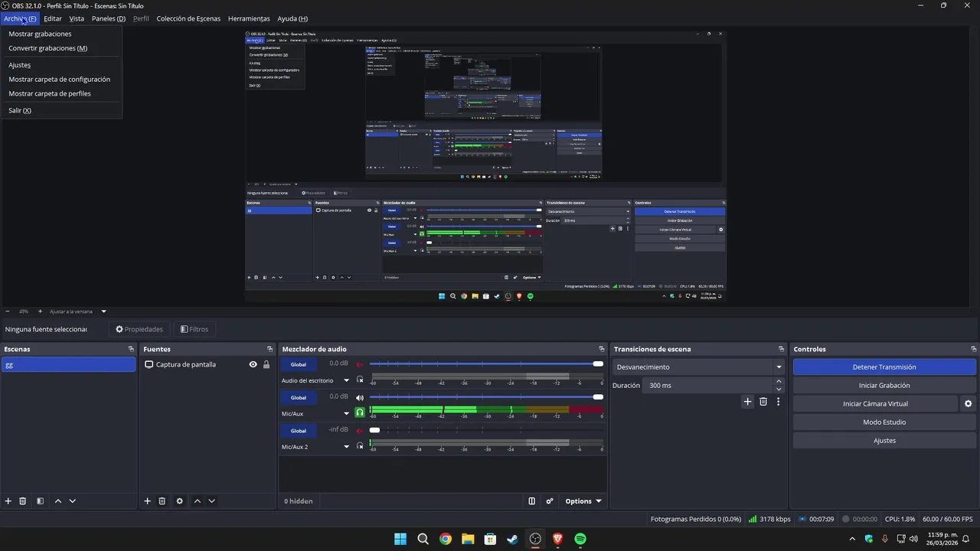980x551 pixels.
Task: Open the Vista menu
Action: [77, 18]
